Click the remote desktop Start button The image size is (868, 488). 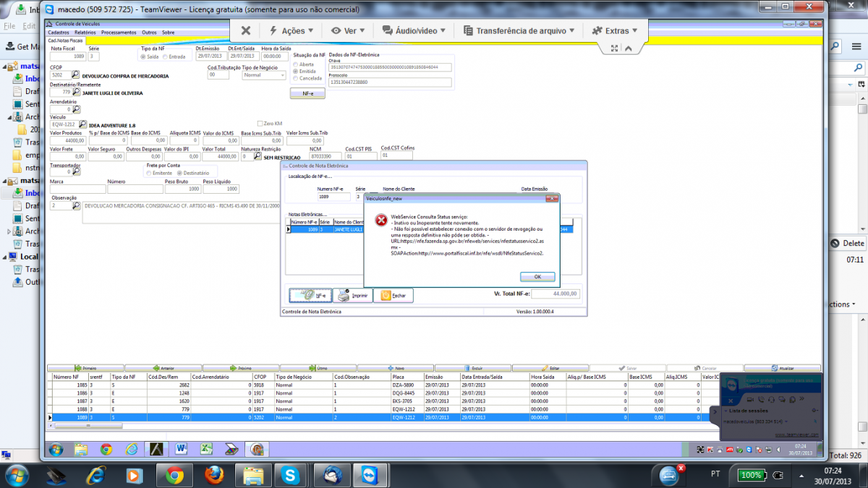(56, 450)
